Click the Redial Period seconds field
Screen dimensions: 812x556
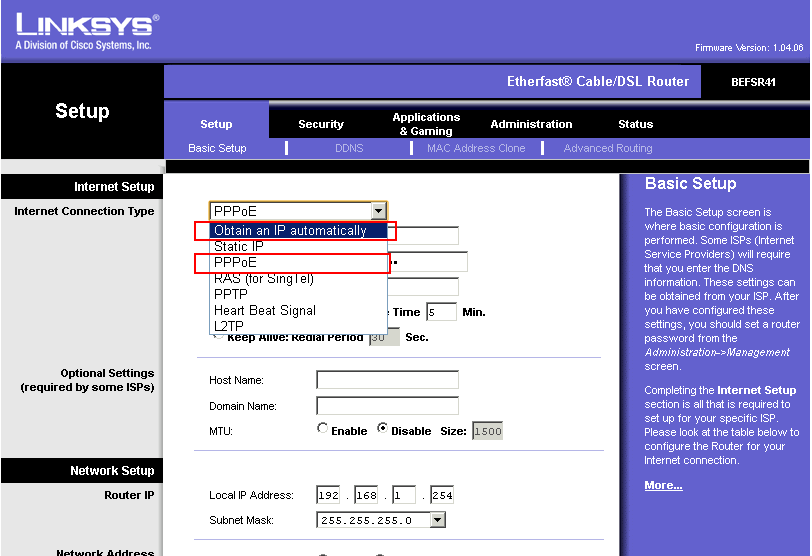[384, 337]
